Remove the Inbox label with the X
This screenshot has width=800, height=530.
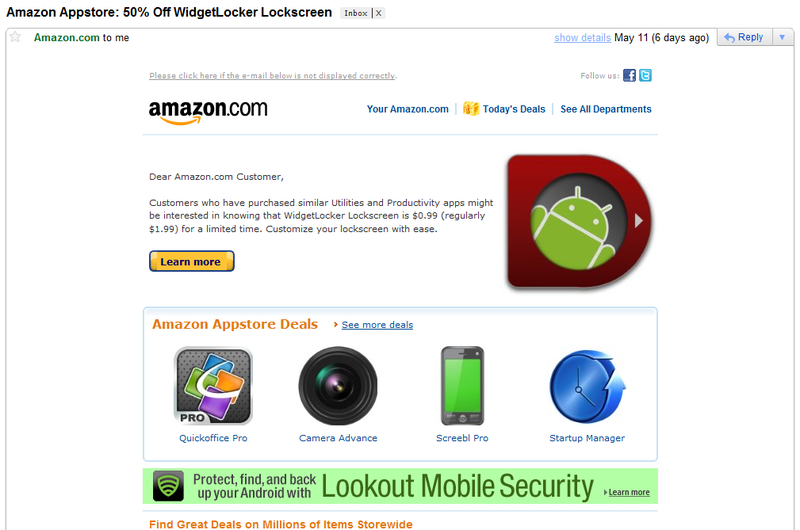pos(379,13)
